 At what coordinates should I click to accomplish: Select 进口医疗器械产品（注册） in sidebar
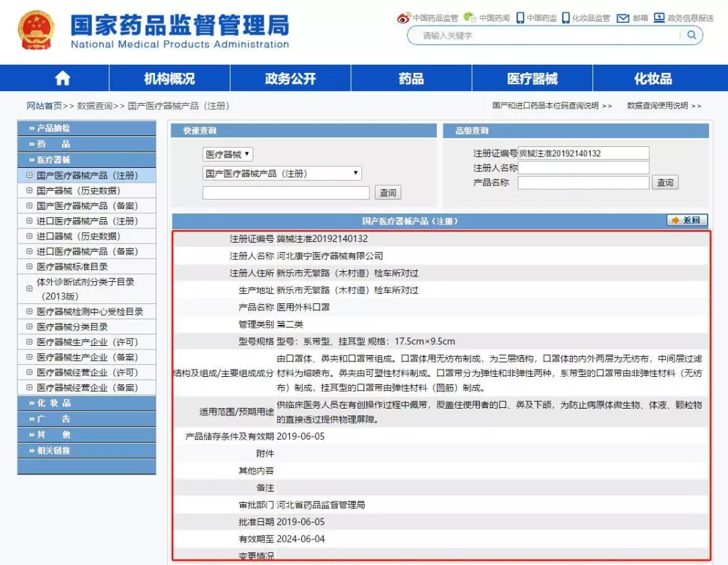87,221
